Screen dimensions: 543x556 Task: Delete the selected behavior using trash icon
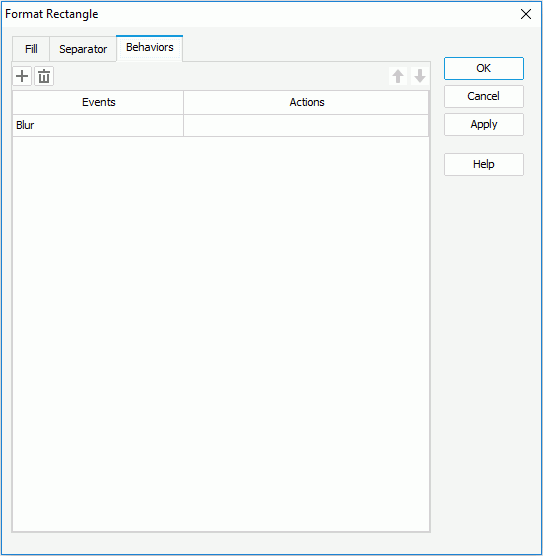click(44, 76)
